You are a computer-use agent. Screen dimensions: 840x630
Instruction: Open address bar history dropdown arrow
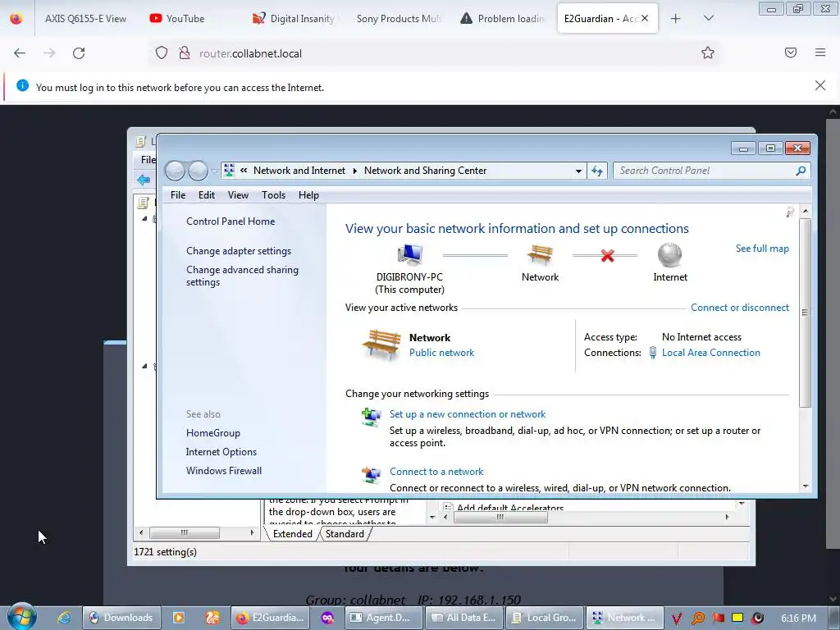pyautogui.click(x=578, y=171)
